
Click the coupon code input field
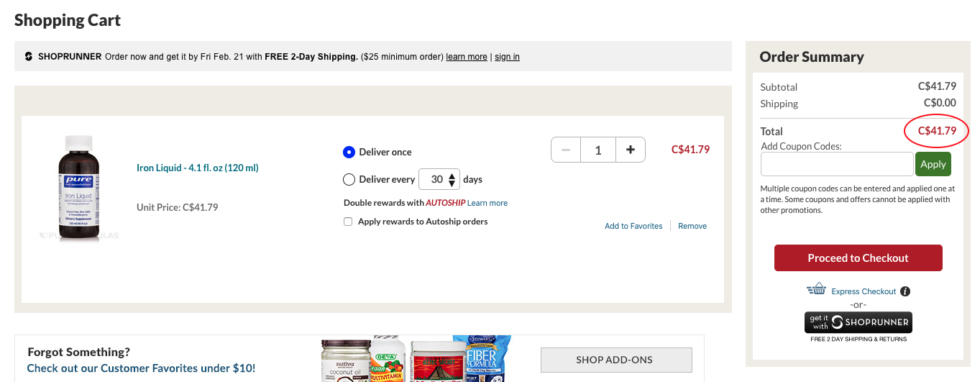click(x=836, y=164)
